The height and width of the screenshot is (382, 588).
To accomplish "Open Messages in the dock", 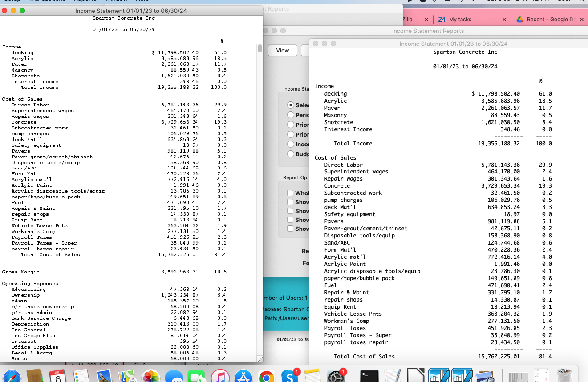I will click(x=174, y=376).
